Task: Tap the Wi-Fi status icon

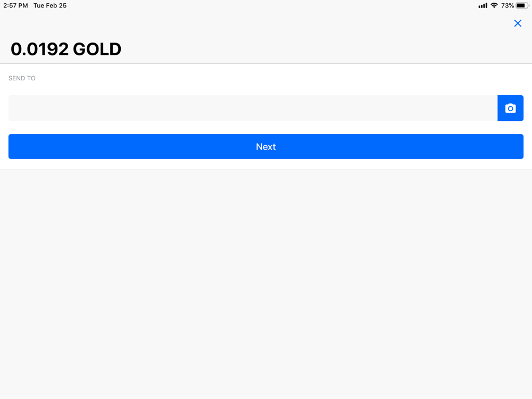Action: 494,5
